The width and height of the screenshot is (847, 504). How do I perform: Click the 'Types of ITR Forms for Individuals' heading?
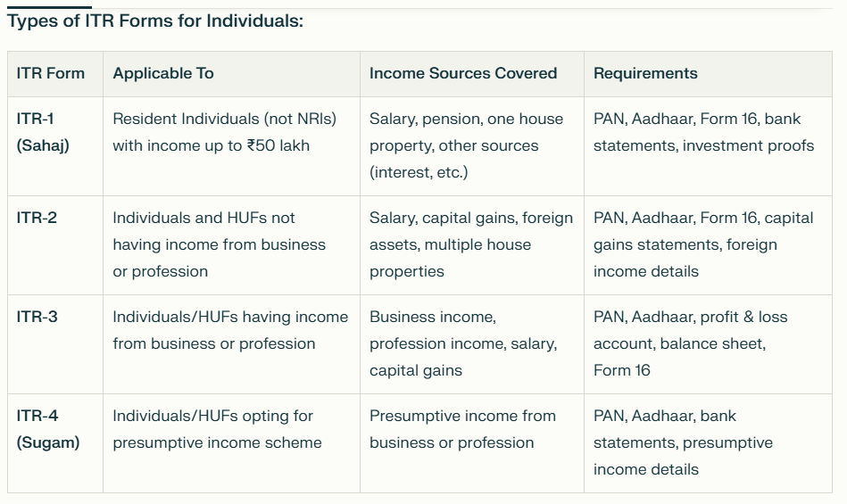(155, 21)
